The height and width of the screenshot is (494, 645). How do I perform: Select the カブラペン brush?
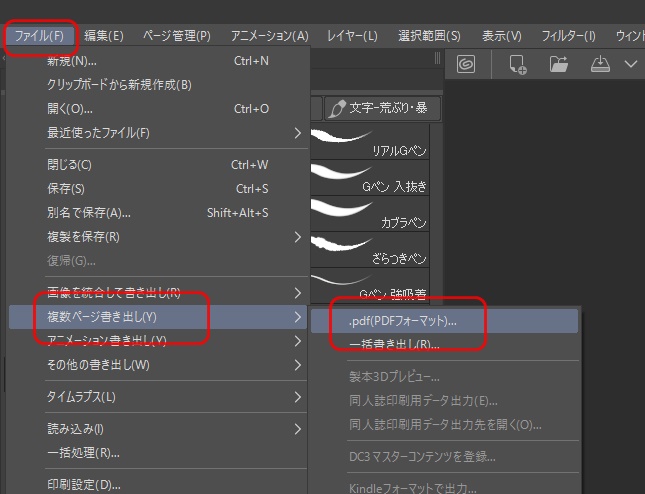370,214
